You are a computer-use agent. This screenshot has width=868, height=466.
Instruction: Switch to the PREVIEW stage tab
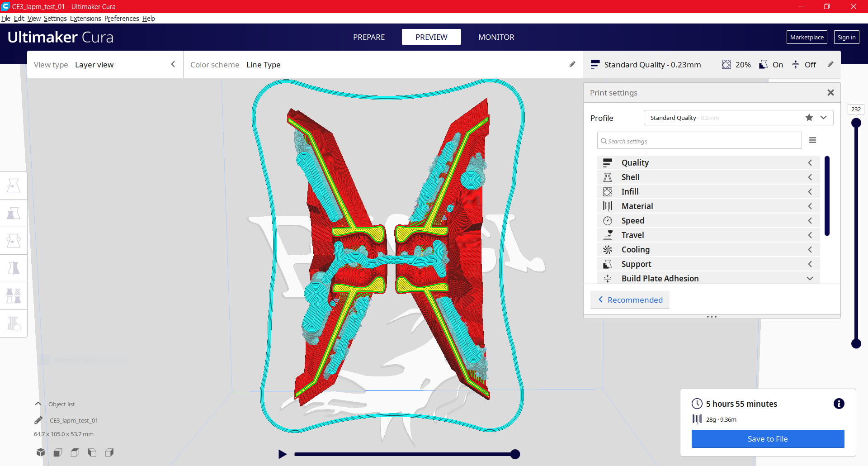431,37
